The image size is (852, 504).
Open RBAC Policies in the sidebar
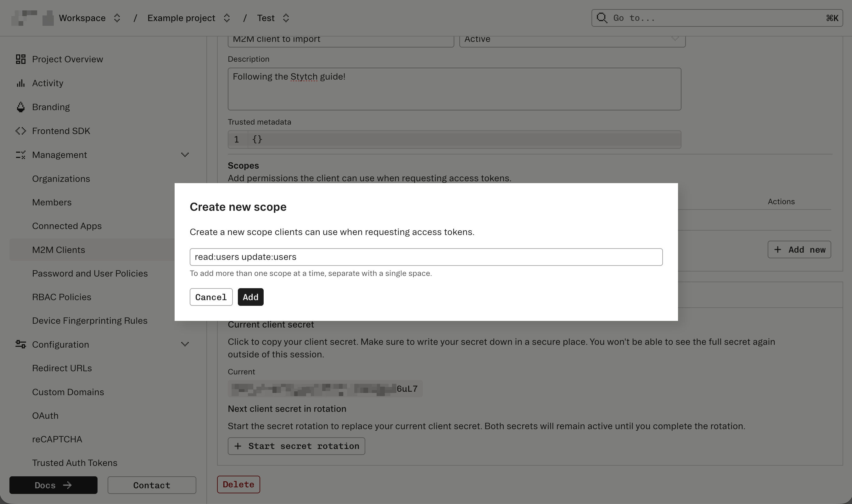61,297
